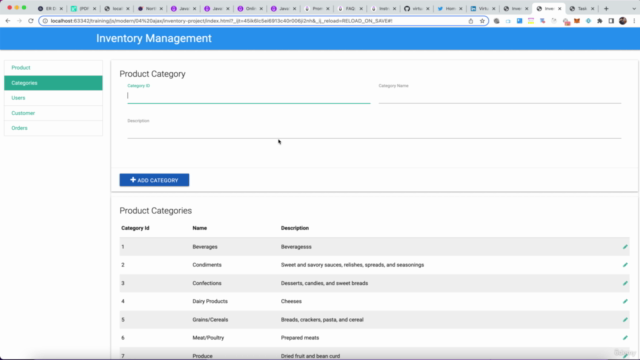This screenshot has height=360, width=640.
Task: Open a new browser tab with plus
Action: coord(606,9)
